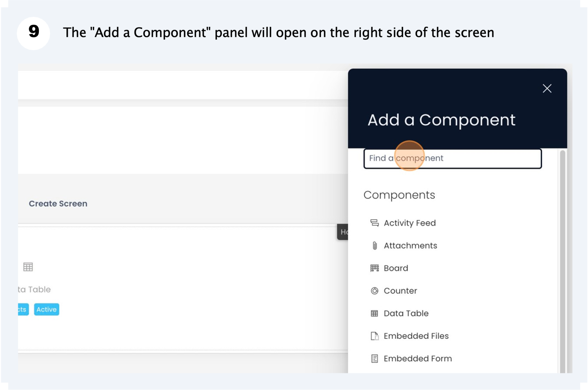Toggle the Active status badge
588x391 pixels.
click(x=46, y=309)
